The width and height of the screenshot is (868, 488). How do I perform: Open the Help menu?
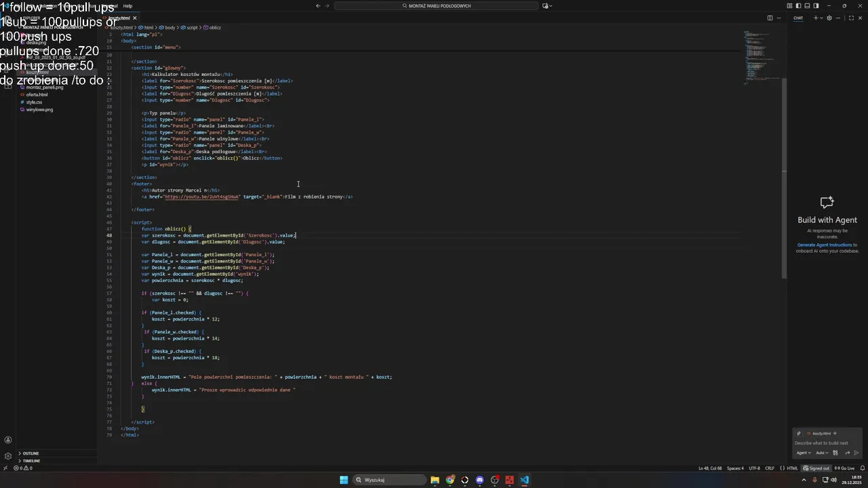coord(127,5)
